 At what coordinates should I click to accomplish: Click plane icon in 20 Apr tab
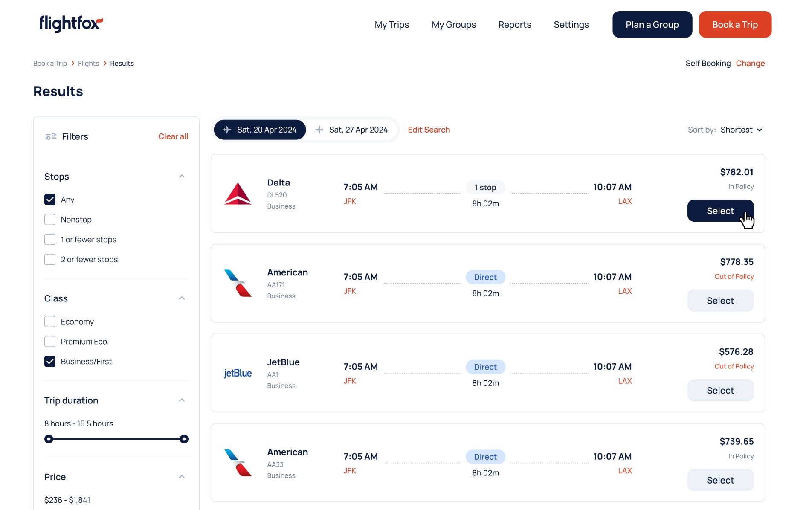pos(227,130)
